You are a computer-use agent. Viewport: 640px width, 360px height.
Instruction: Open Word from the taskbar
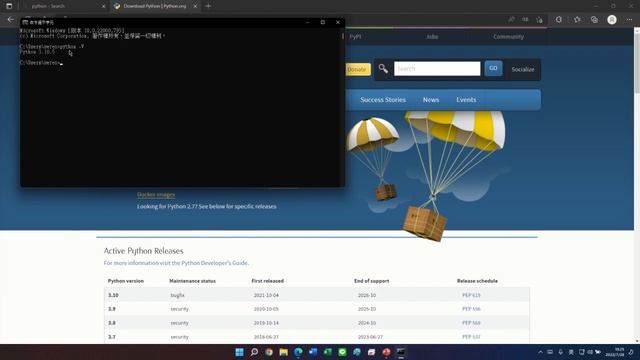(313, 352)
